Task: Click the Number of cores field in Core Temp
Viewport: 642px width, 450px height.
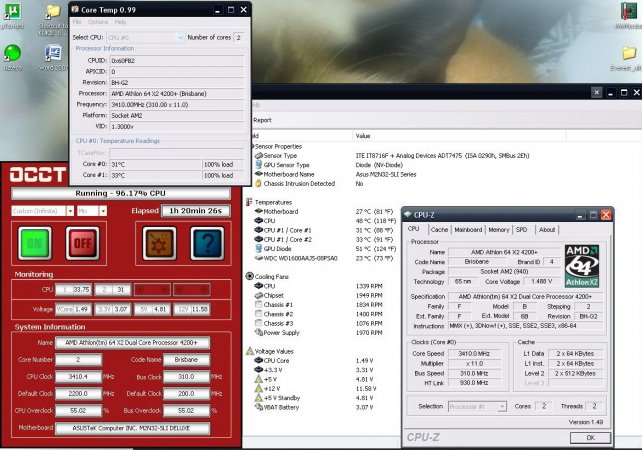Action: (x=238, y=38)
